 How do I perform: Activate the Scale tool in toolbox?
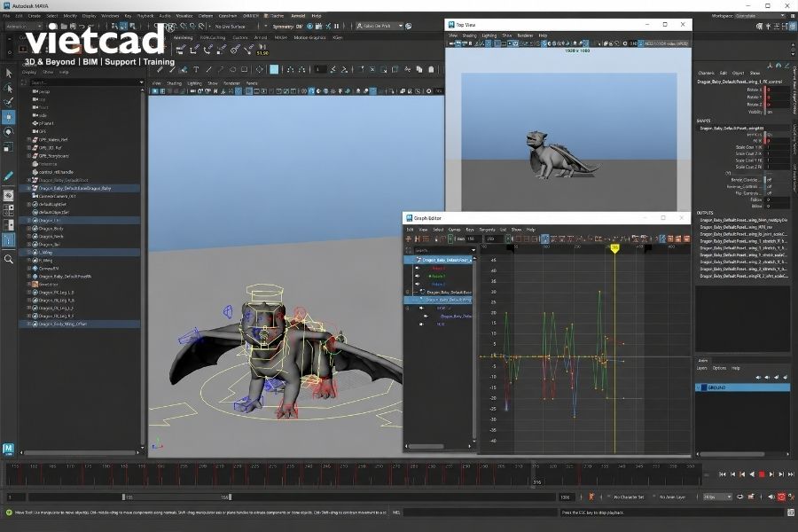pyautogui.click(x=9, y=147)
